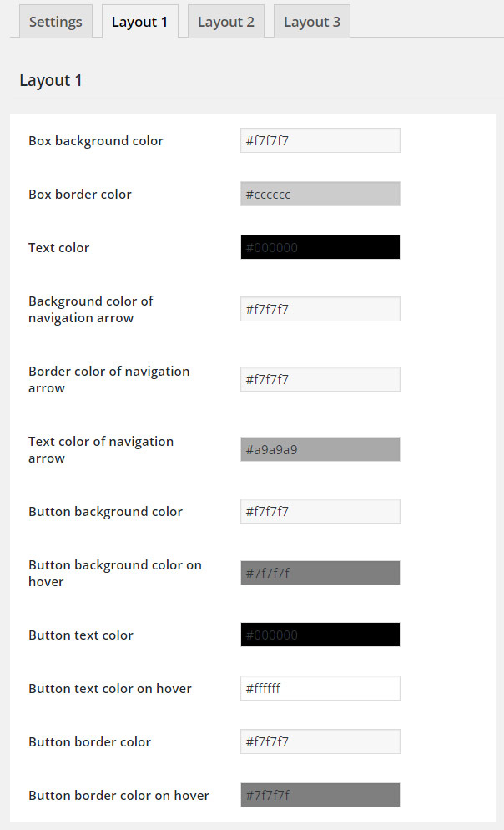
Task: Go to the Layout 3 tab
Action: (x=312, y=22)
